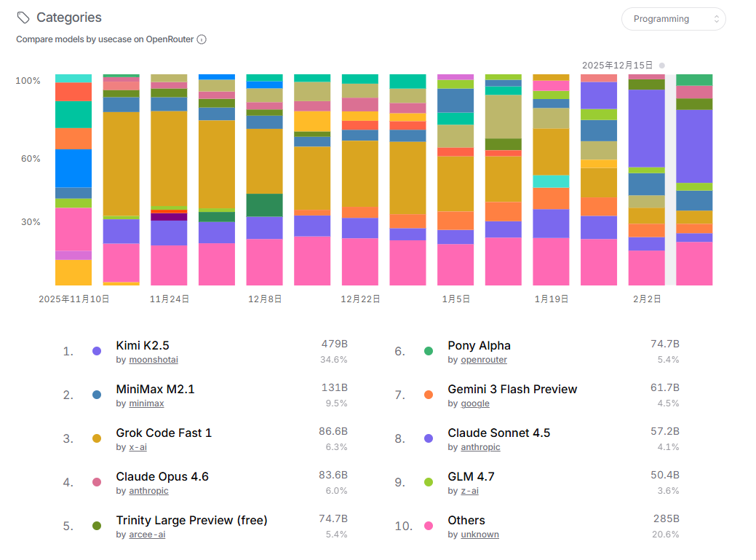The image size is (756, 560).
Task: Click the arcee-ai link under Trinity Large Preview
Action: click(148, 535)
